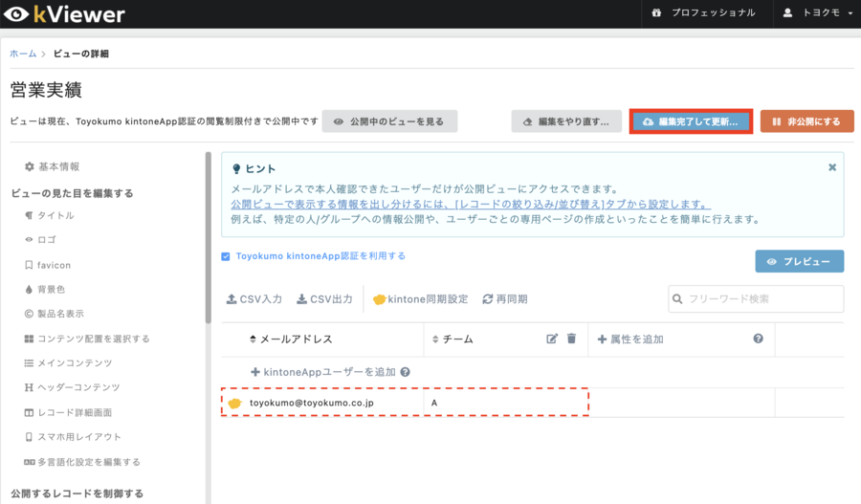This screenshot has width=861, height=504.
Task: Click 非公開にする button
Action: [806, 121]
